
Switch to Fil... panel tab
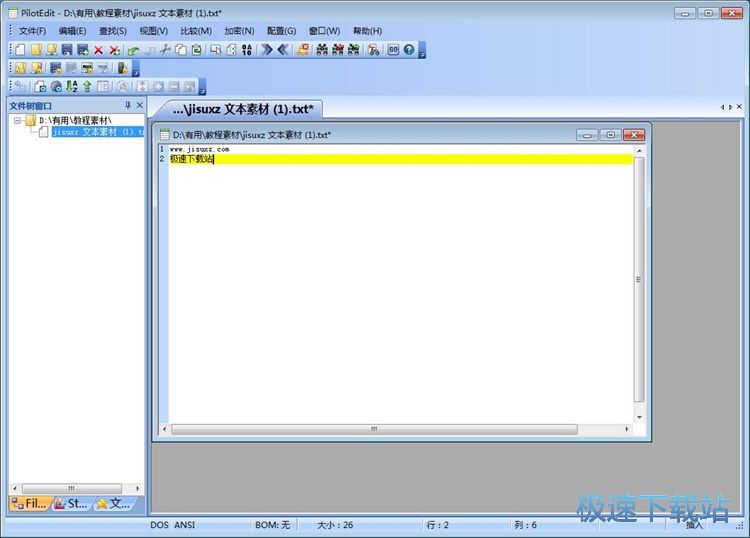click(x=30, y=503)
